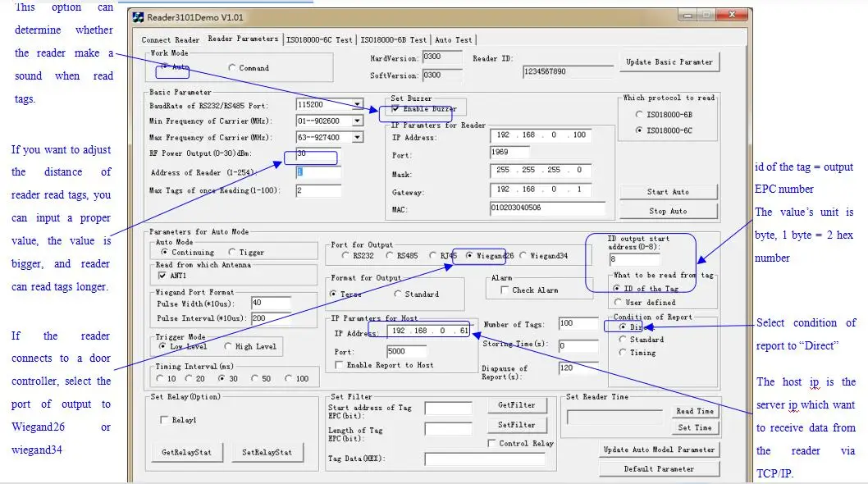868x484 pixels.
Task: Click Update Auto Model Parameter button
Action: click(660, 450)
